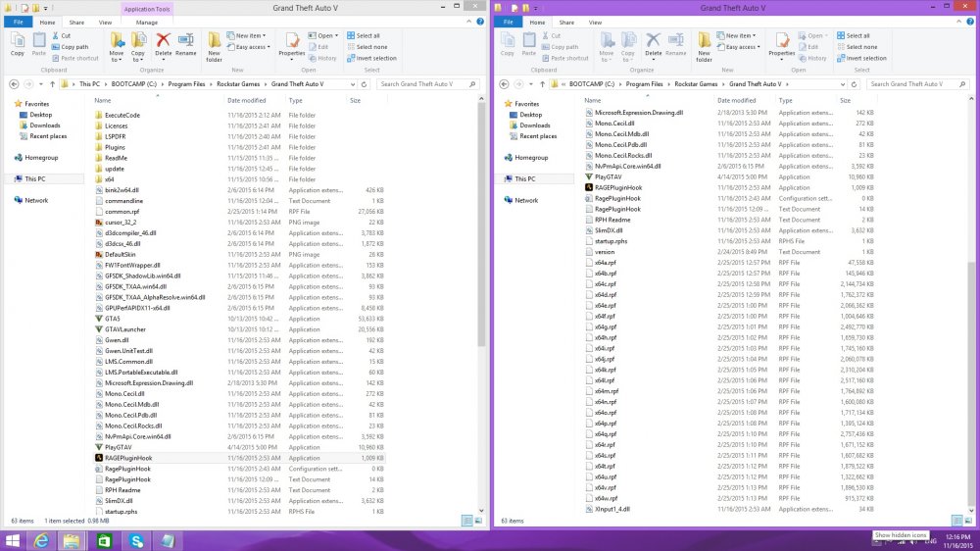
Task: Open Share tab in left window
Action: (x=76, y=23)
